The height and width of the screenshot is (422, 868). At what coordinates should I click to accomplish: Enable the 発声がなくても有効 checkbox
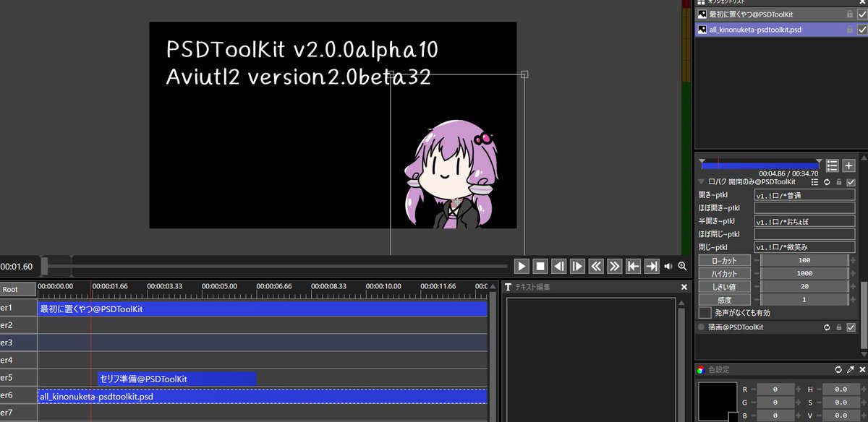click(705, 313)
